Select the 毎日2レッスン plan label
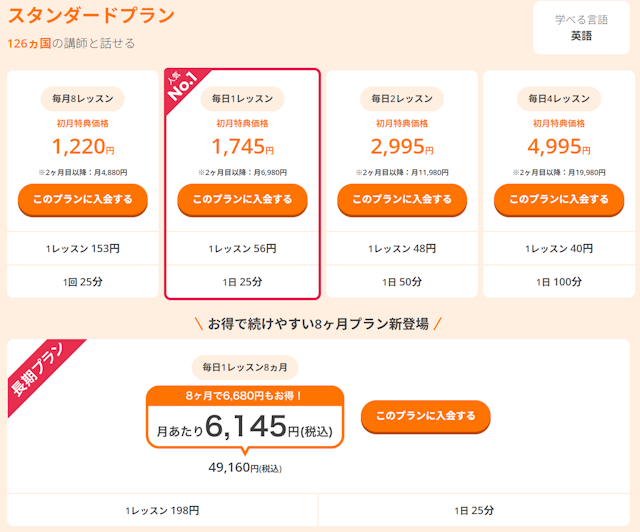The image size is (640, 532). 402,98
